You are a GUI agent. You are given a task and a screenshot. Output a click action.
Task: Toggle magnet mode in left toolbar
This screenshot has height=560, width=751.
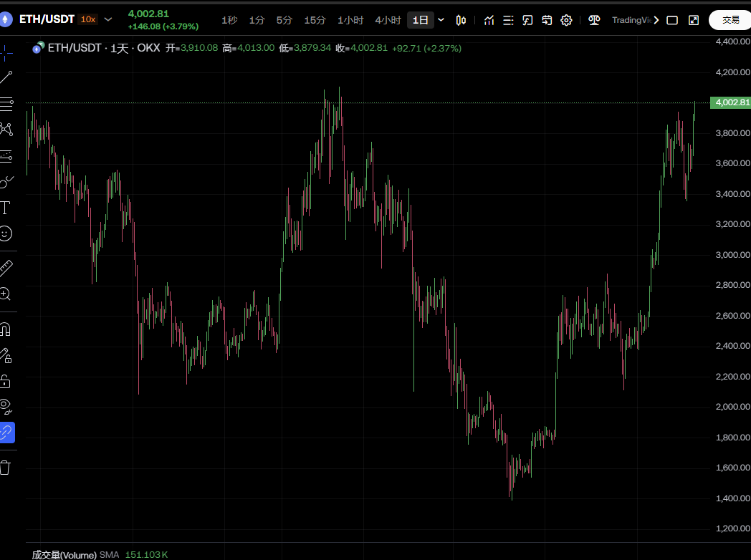(5, 329)
